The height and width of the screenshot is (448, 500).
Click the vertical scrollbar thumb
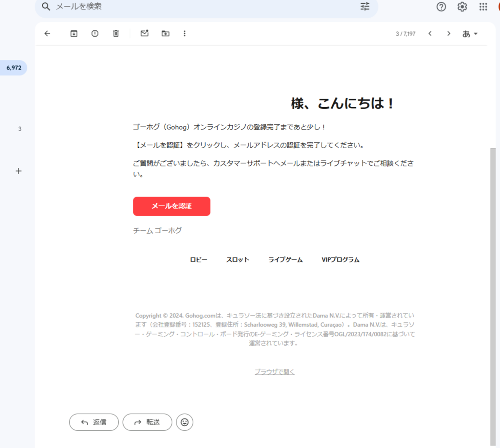(x=493, y=296)
